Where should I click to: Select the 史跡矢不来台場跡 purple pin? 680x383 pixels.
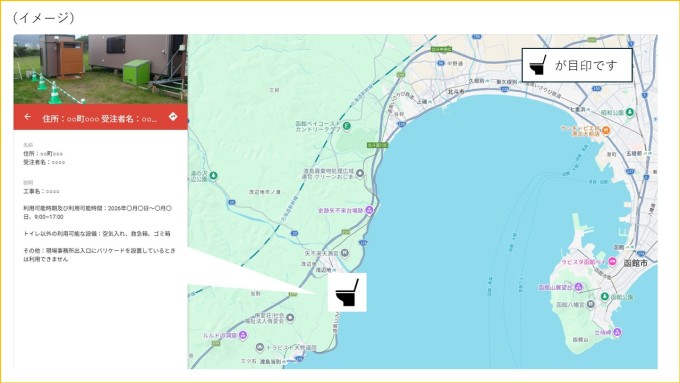[x=369, y=211]
